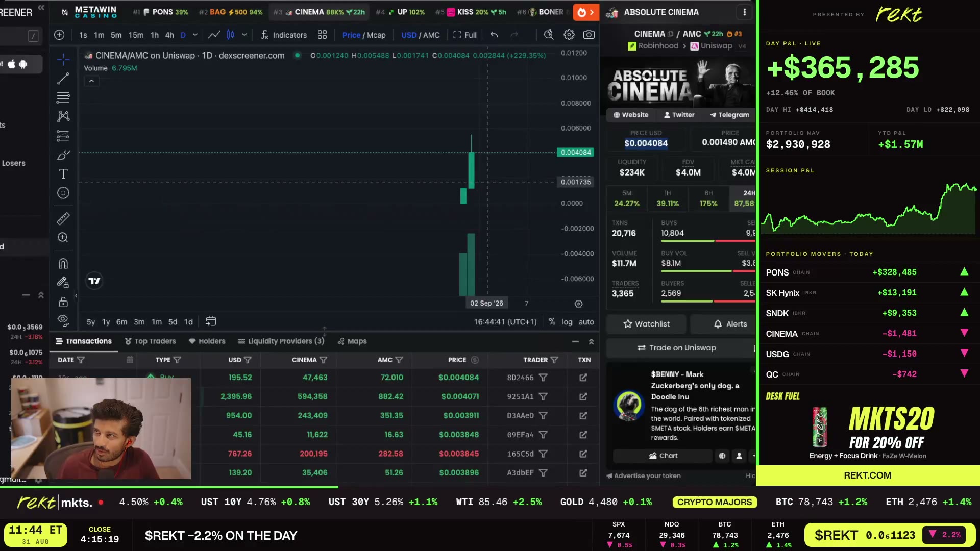980x551 pixels.
Task: Open the Maps tab
Action: click(352, 341)
